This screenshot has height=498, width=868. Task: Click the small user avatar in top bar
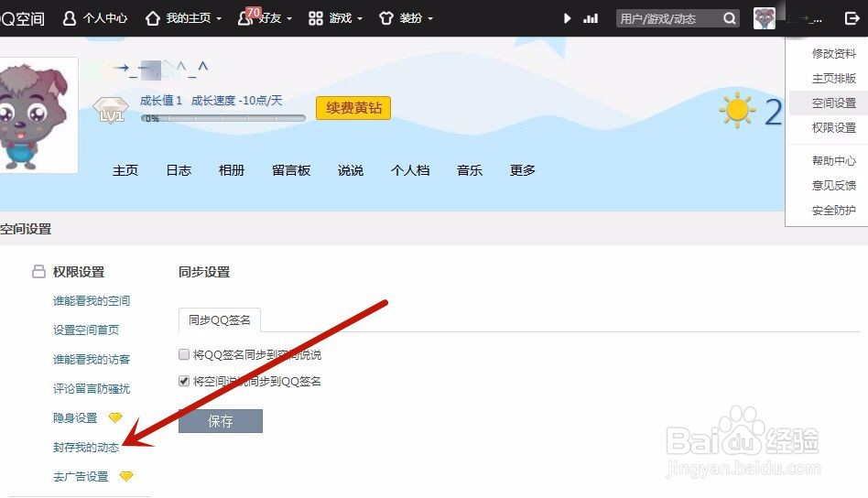(x=764, y=18)
